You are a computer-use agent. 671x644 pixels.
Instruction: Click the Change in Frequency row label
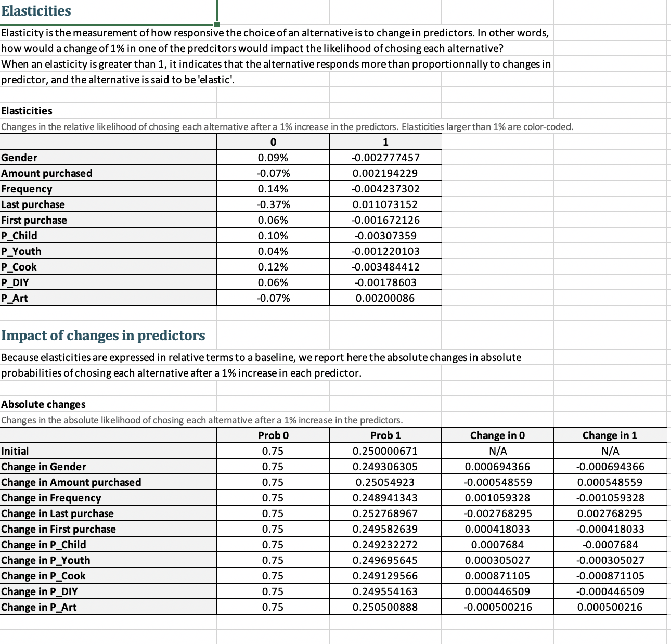tap(108, 498)
